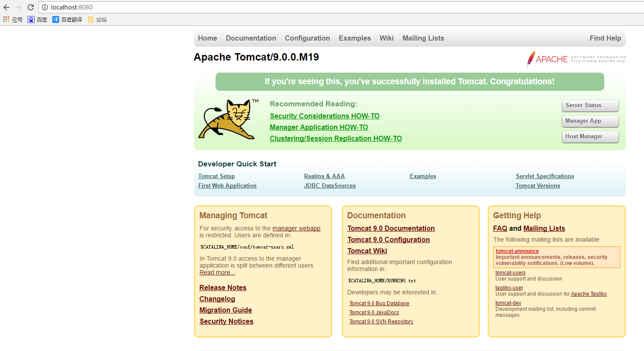Open the Realms & AAA link
The image size is (644, 351).
pos(324,176)
